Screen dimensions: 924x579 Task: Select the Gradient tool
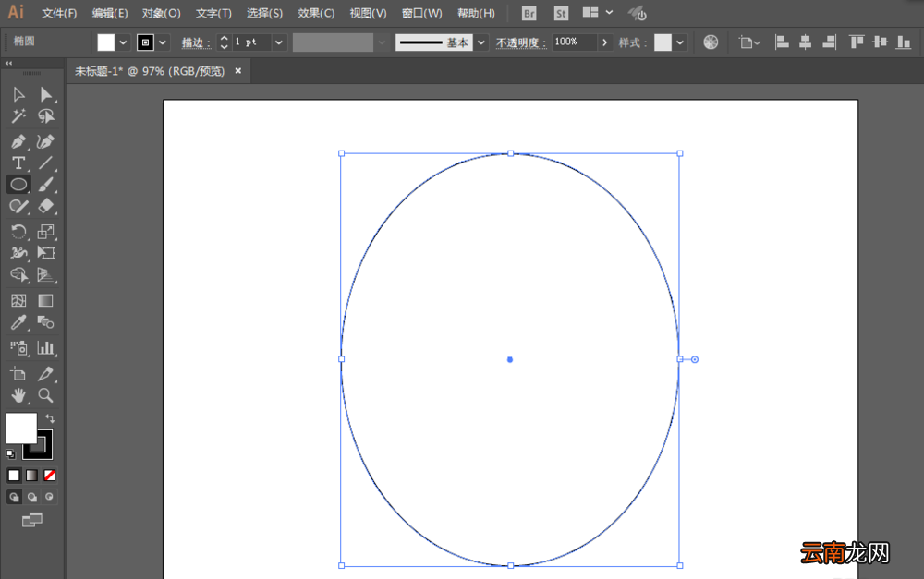[x=46, y=300]
